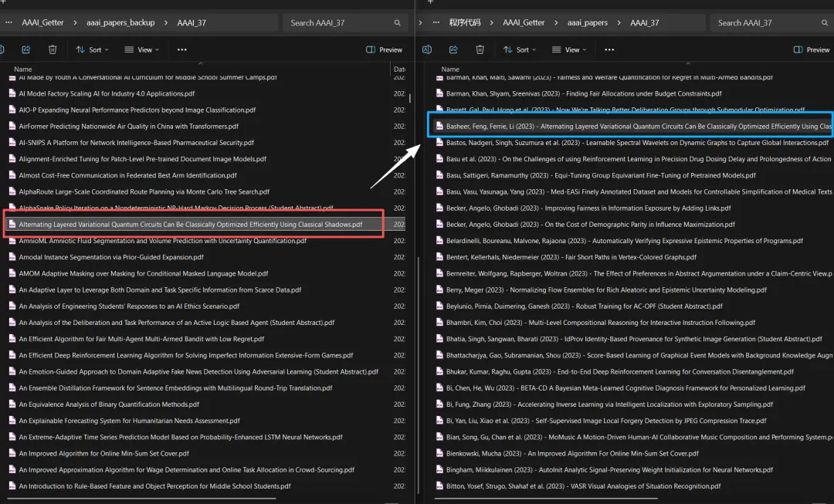834x504 pixels.
Task: Expand chevron after aaai_papers_backup breadcrumb
Action: [166, 23]
